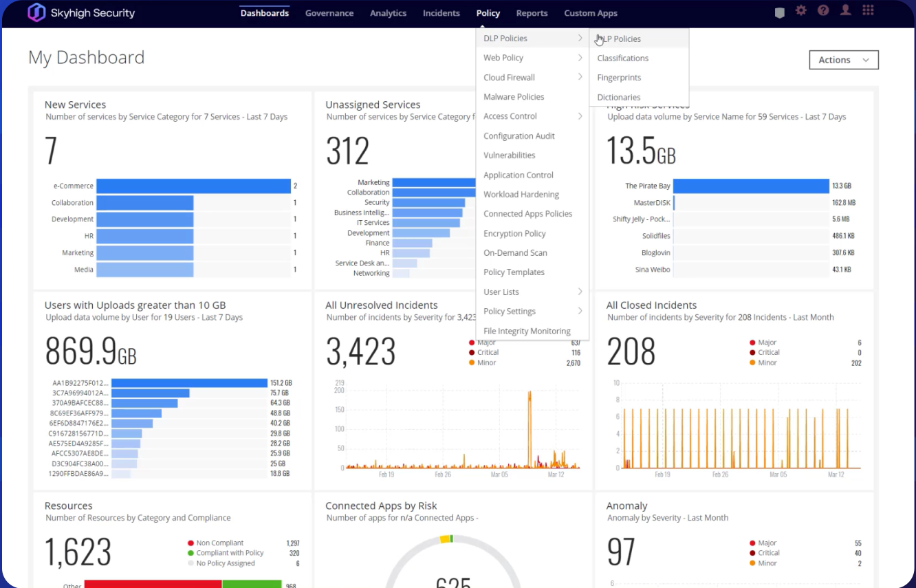The height and width of the screenshot is (588, 916).
Task: Open the Actions dropdown
Action: pyautogui.click(x=843, y=60)
